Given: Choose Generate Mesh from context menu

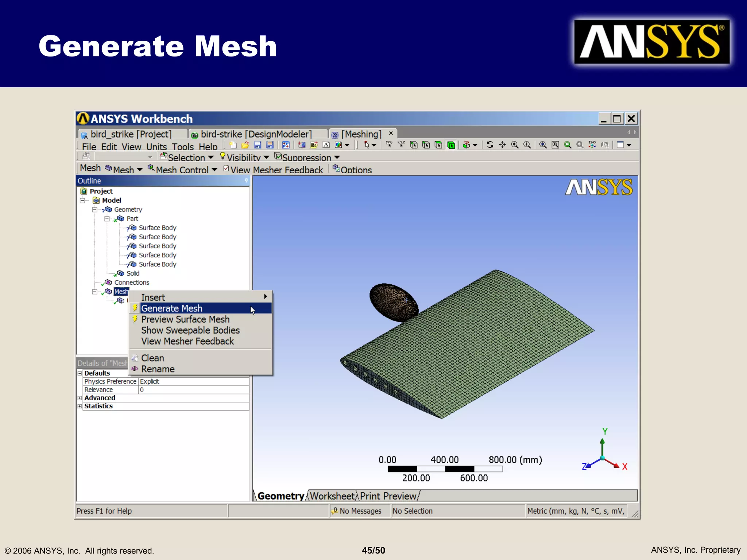Looking at the screenshot, I should pyautogui.click(x=201, y=308).
